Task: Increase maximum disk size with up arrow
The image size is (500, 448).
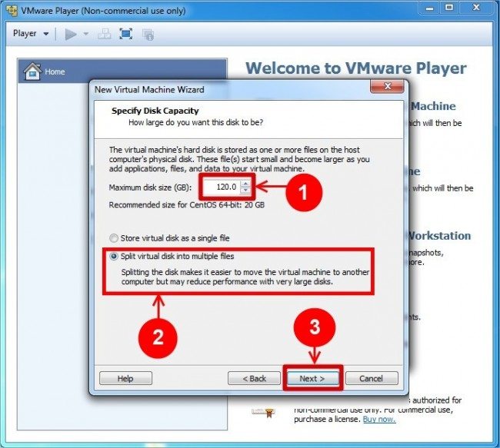Action: (245, 184)
